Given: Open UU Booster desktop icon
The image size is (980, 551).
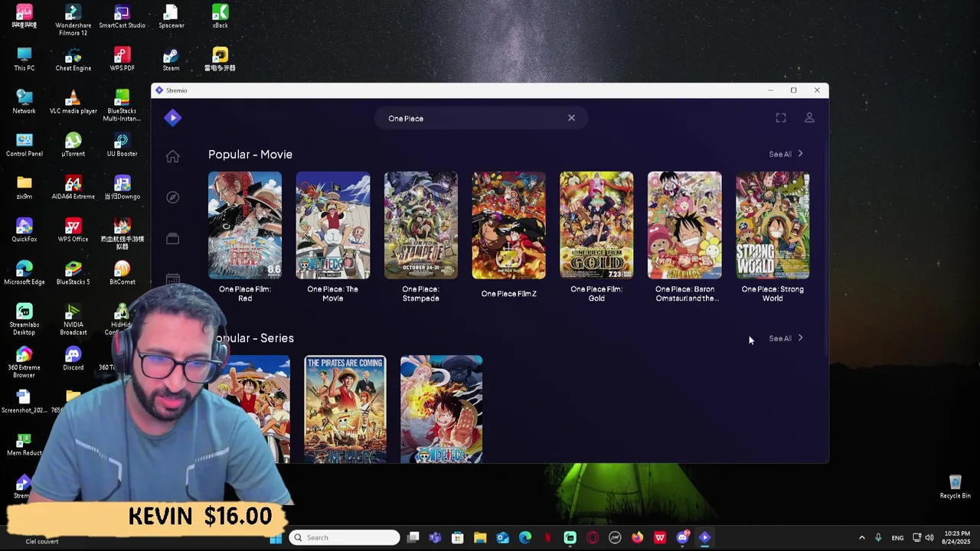Looking at the screenshot, I should [x=122, y=145].
